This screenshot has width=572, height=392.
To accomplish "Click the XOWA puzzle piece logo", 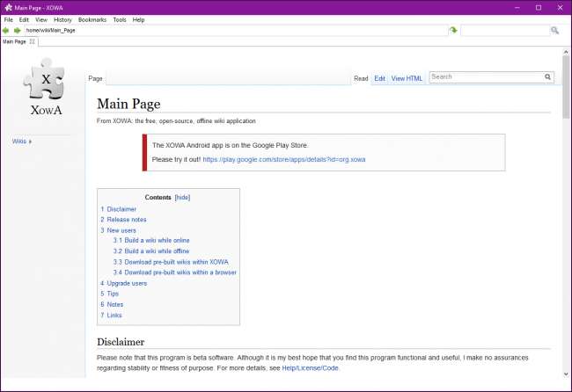I will pyautogui.click(x=46, y=83).
